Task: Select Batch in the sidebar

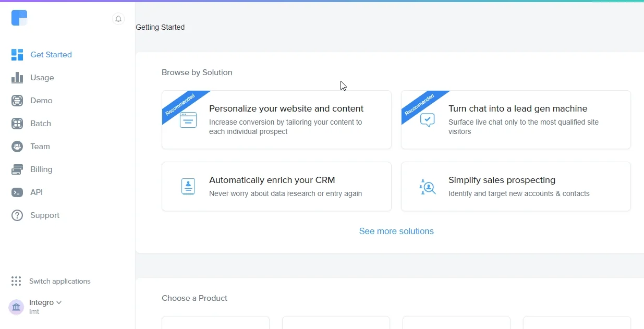Action: [x=41, y=124]
